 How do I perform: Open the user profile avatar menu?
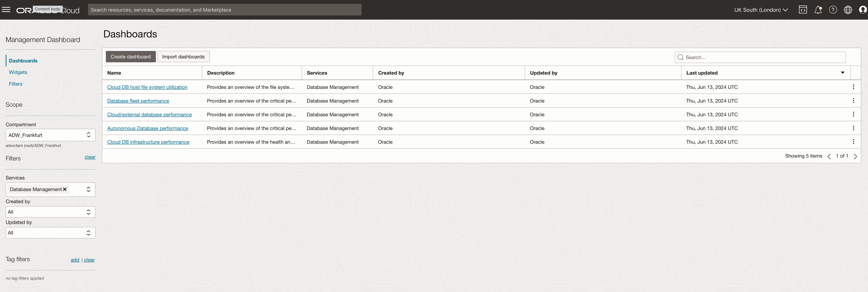point(863,10)
